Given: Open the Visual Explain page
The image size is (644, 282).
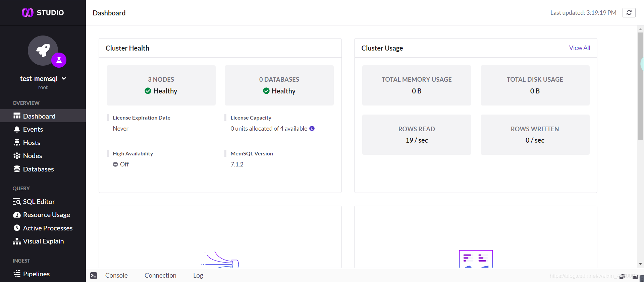Looking at the screenshot, I should 43,241.
